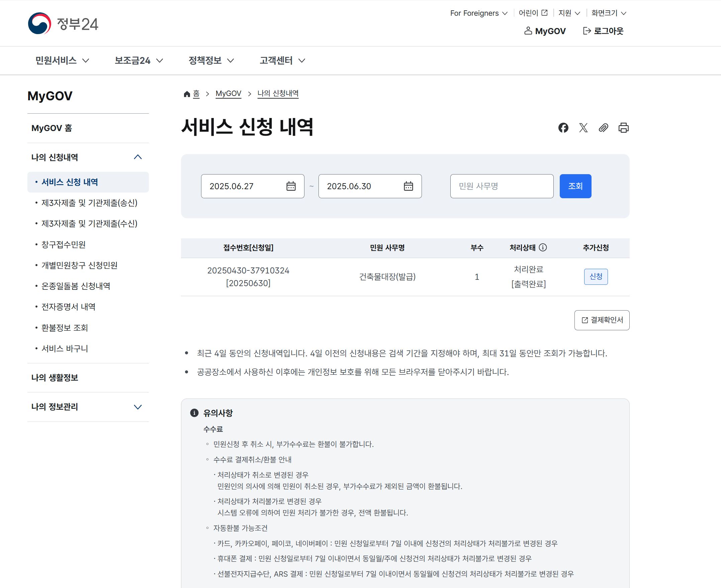Click the 조회 search button
Viewport: 721px width, 588px height.
pyautogui.click(x=575, y=186)
